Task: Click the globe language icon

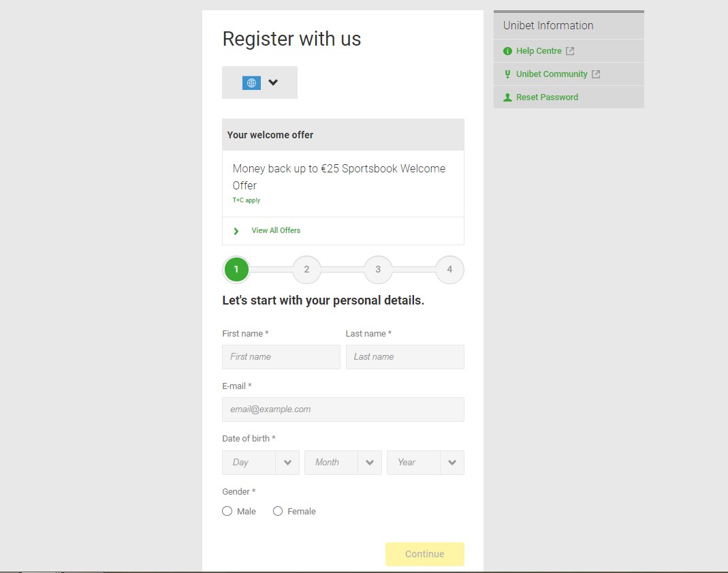Action: click(x=251, y=82)
